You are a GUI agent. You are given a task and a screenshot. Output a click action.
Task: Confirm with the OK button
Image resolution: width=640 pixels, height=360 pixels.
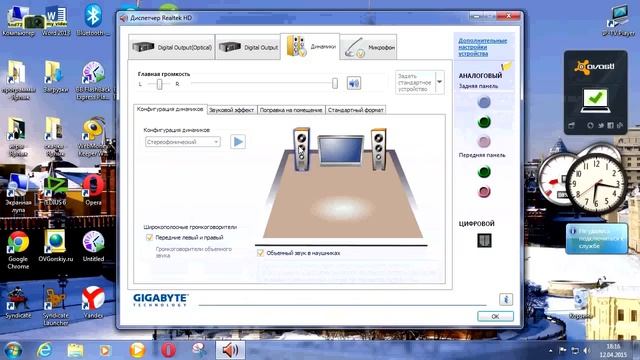tap(495, 316)
